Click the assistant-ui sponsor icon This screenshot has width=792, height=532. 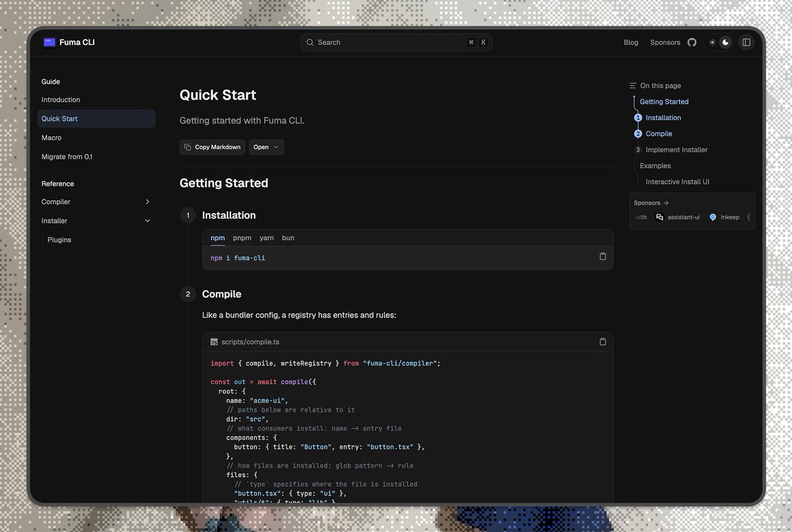(659, 217)
